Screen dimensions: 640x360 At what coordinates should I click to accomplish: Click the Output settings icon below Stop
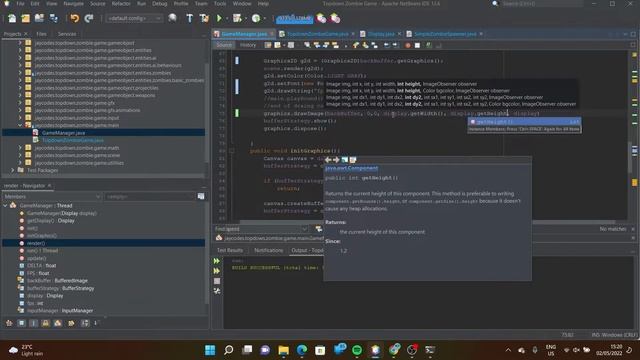[x=217, y=291]
